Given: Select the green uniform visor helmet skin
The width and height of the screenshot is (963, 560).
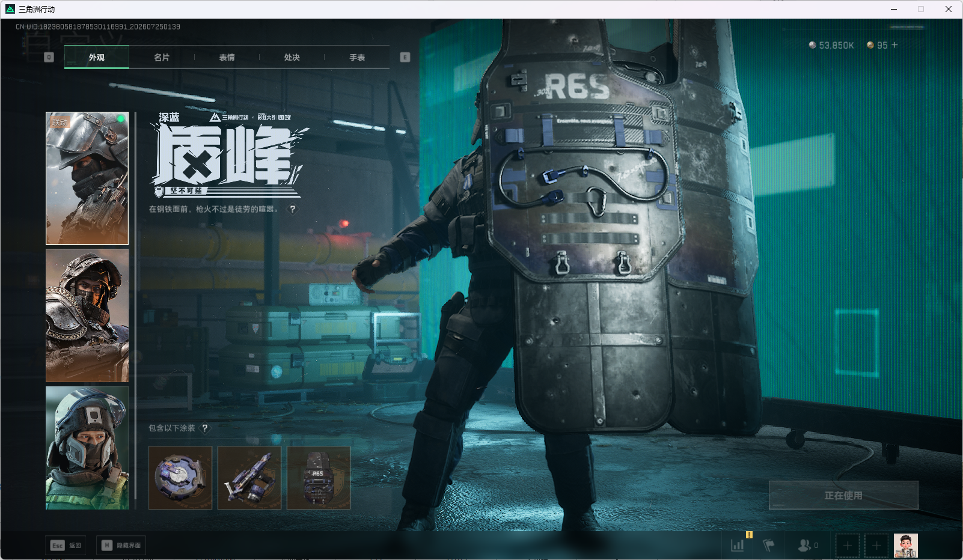Looking at the screenshot, I should pyautogui.click(x=87, y=448).
